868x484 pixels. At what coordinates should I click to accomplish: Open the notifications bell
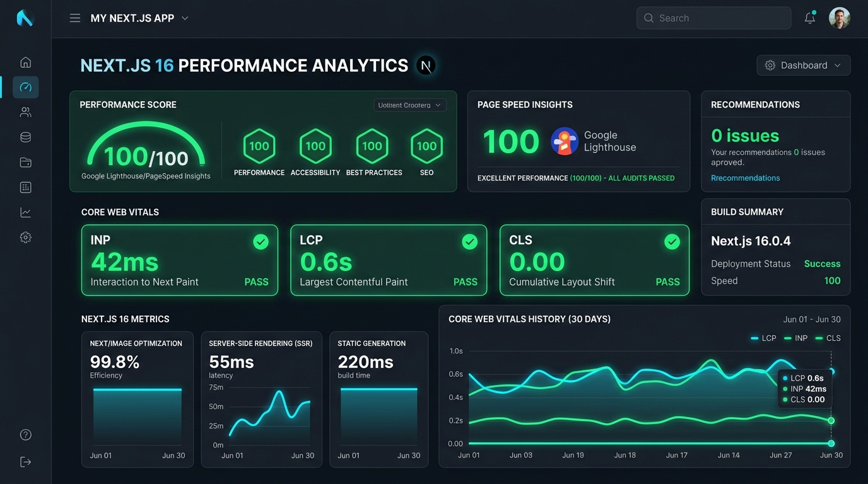click(x=810, y=18)
